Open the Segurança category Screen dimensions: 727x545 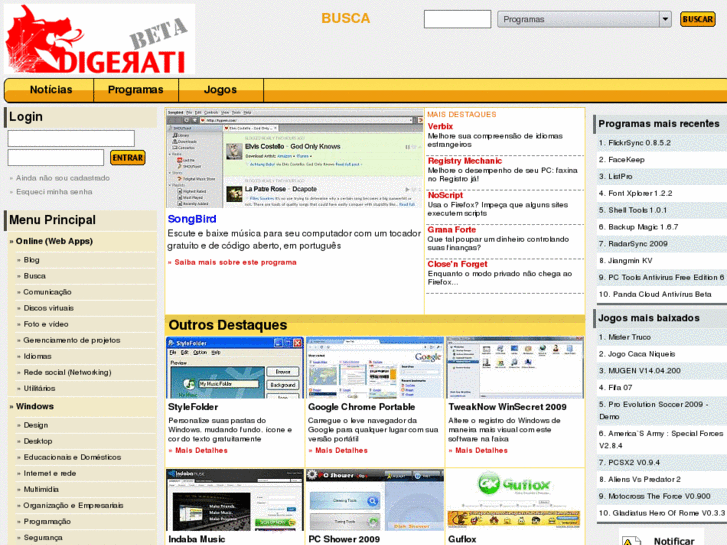pos(43,538)
